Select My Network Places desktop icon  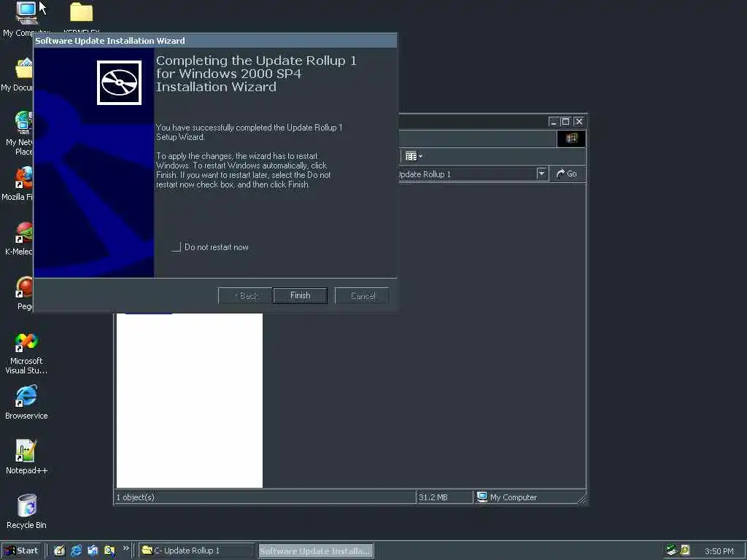pos(19,133)
